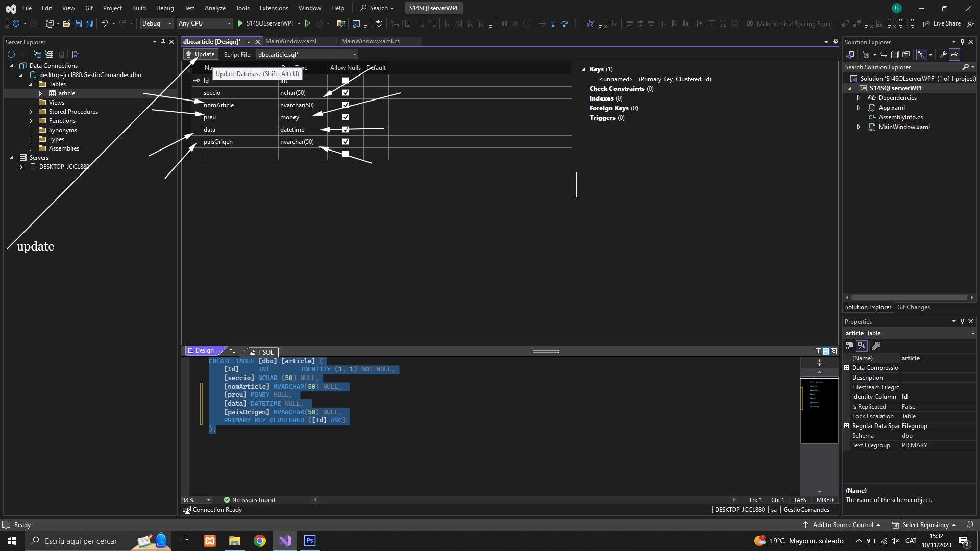Viewport: 980px width, 551px height.
Task: Switch to the Git Changes tab link
Action: click(x=913, y=307)
